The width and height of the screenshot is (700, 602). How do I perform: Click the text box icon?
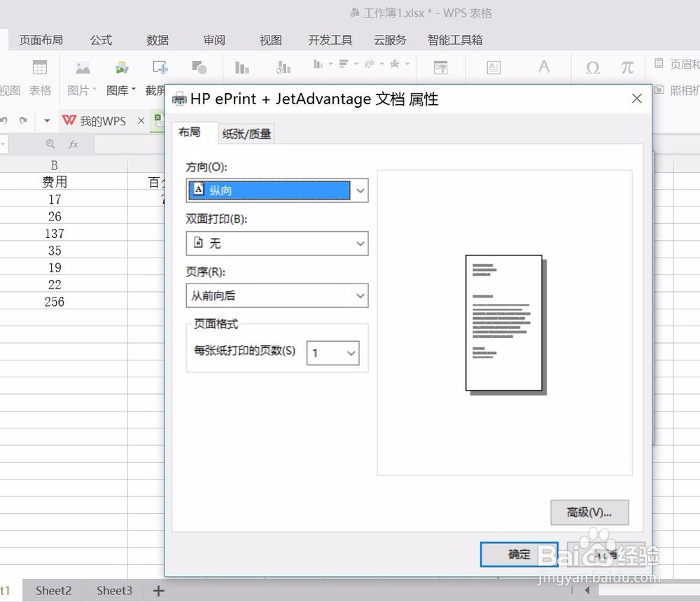pyautogui.click(x=493, y=67)
